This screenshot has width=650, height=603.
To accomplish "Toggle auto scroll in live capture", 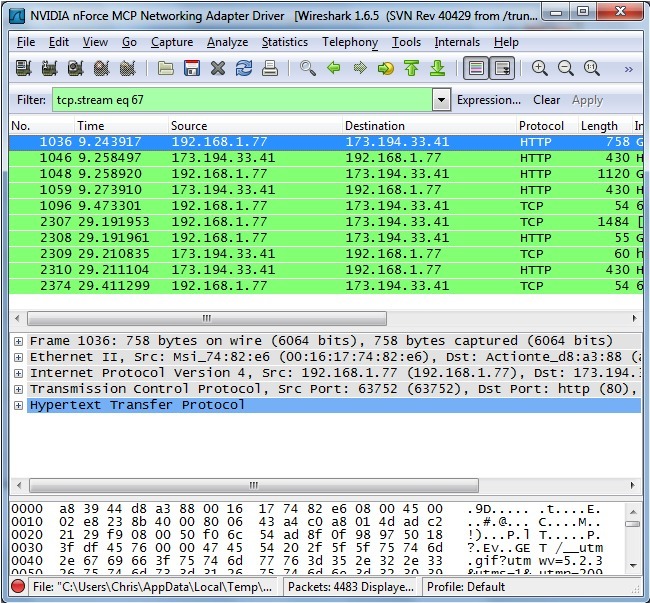I will point(502,69).
